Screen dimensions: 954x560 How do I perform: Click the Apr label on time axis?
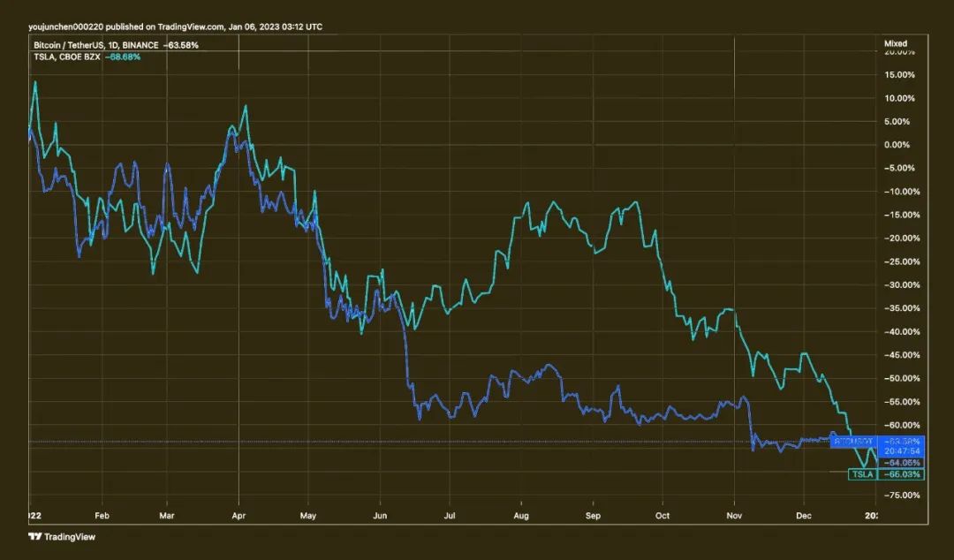239,515
